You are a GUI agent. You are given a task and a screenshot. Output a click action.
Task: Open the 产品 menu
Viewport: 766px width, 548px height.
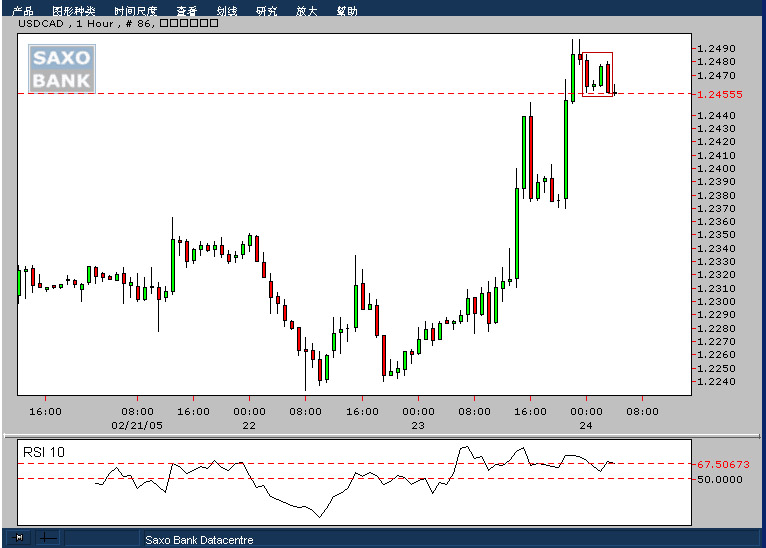coord(22,11)
